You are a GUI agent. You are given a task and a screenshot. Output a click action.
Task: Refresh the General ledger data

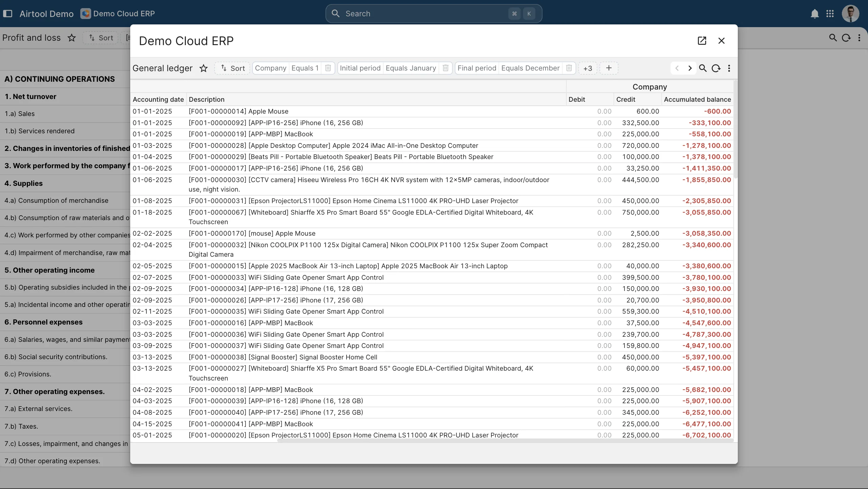point(716,68)
